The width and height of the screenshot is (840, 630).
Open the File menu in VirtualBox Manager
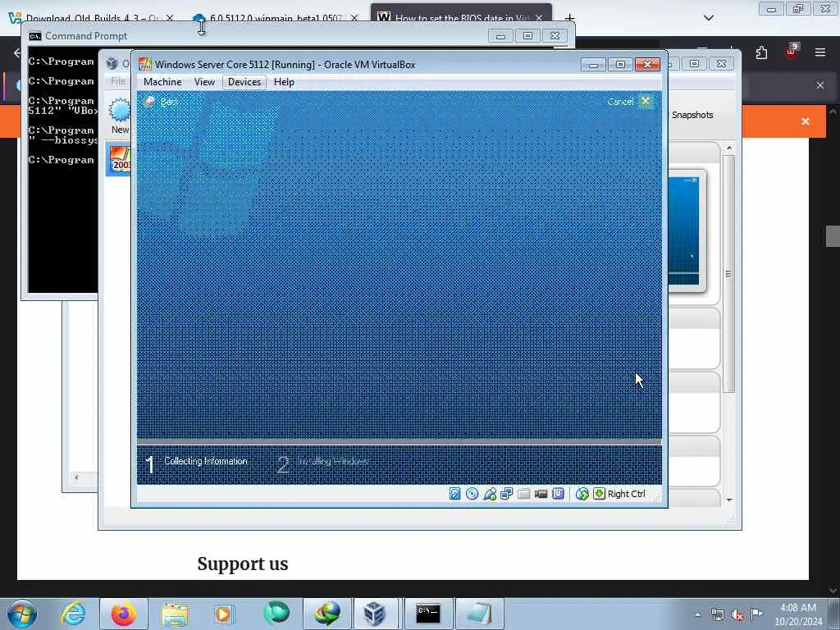[x=118, y=81]
